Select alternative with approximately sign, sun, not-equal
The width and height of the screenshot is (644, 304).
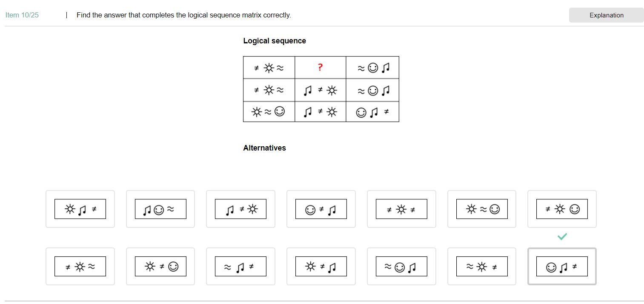[482, 267]
